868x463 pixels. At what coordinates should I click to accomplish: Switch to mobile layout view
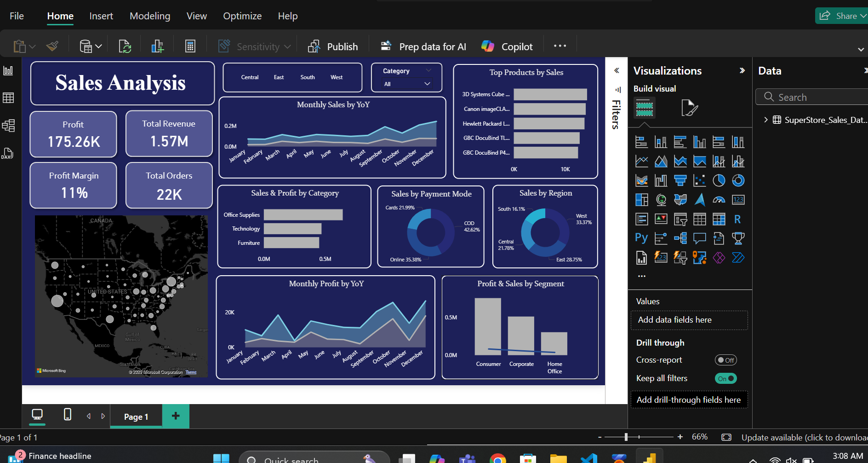67,415
